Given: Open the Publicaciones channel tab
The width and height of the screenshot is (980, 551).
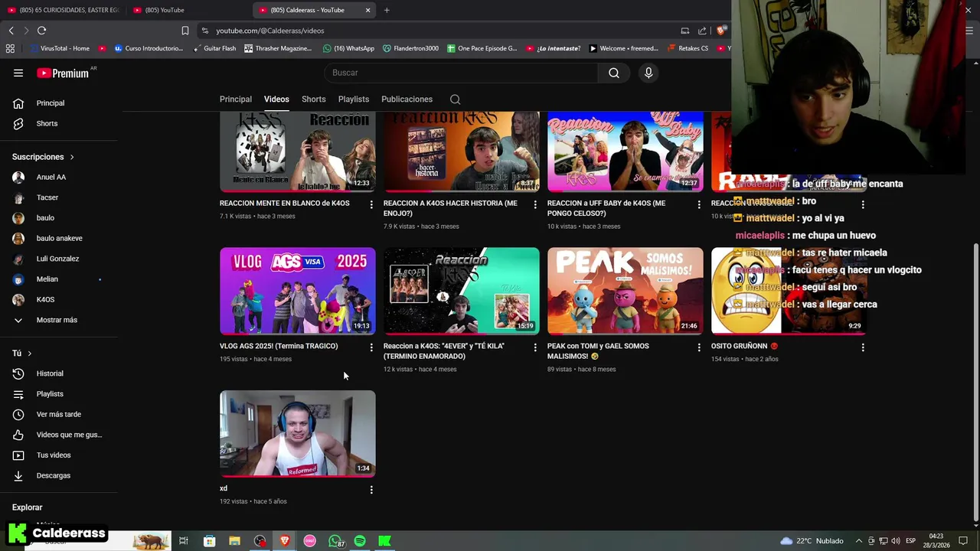Looking at the screenshot, I should tap(407, 99).
